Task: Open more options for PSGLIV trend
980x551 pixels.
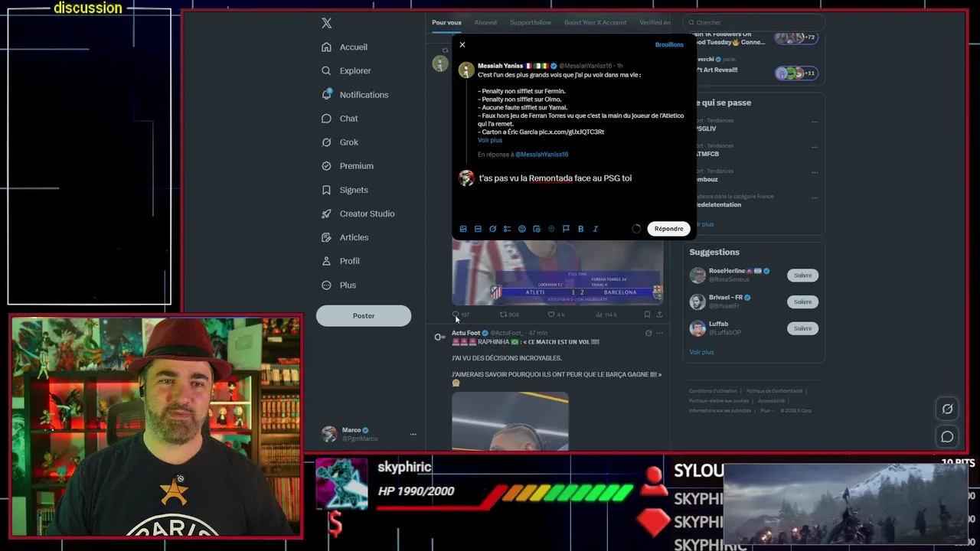Action: tap(815, 122)
